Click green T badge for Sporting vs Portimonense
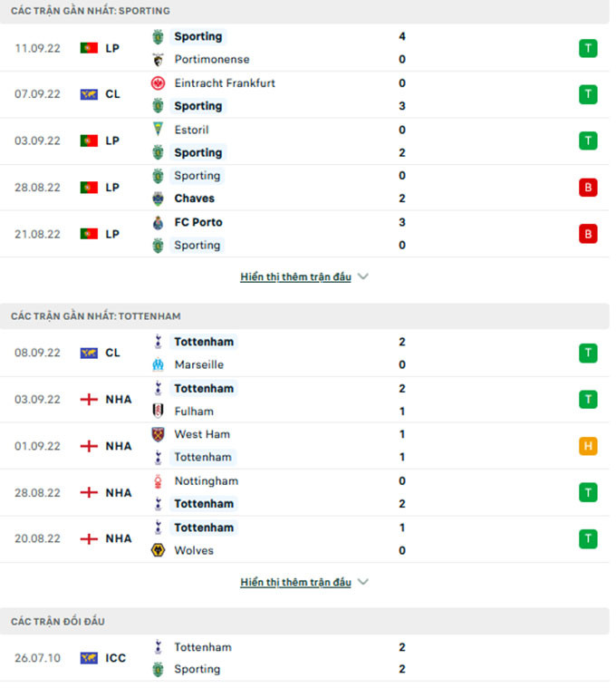 click(588, 48)
